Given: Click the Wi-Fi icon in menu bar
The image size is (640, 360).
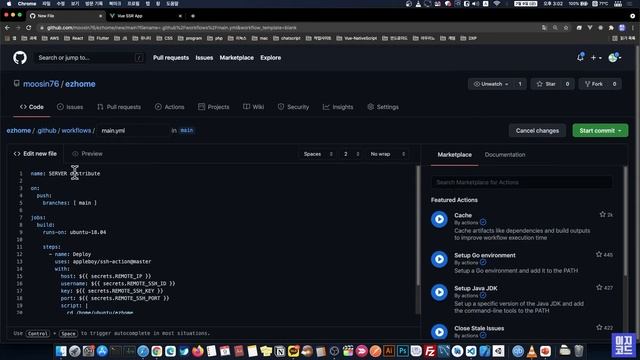Looking at the screenshot, I should click(497, 4).
